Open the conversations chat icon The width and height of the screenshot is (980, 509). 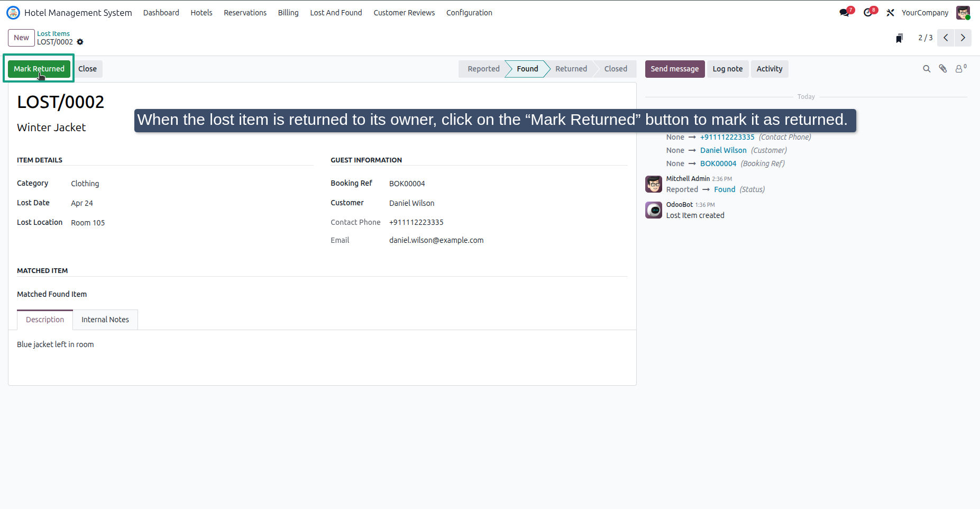pyautogui.click(x=845, y=13)
